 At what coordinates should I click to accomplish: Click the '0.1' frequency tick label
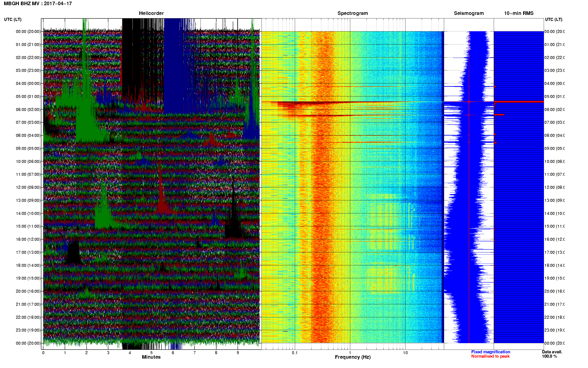[295, 353]
